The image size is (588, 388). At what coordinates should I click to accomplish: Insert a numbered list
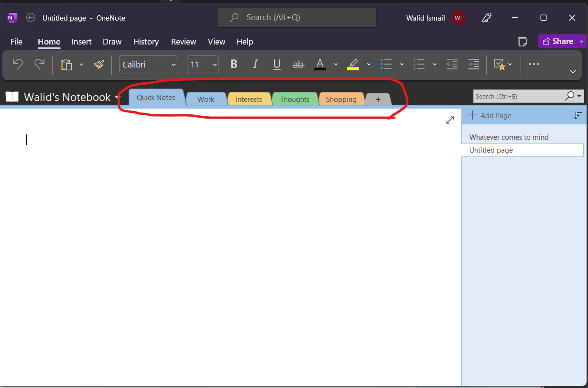pyautogui.click(x=419, y=64)
